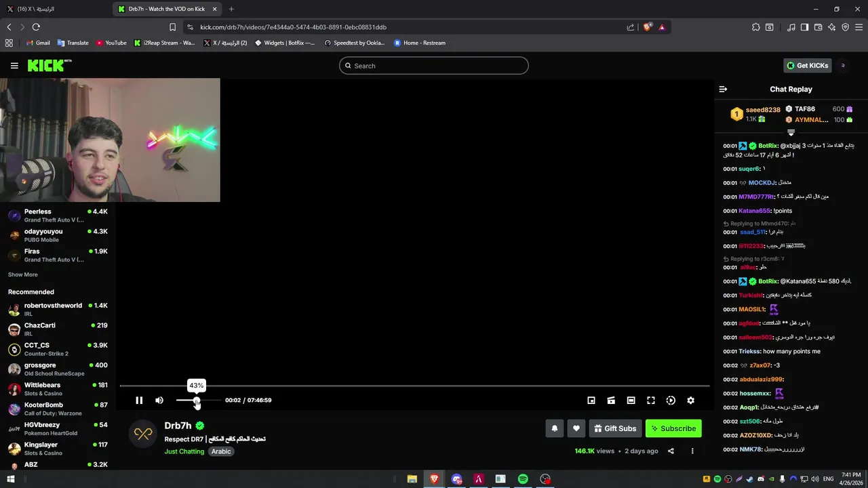Viewport: 868px width, 488px height.
Task: Open playback speed control icon
Action: click(671, 401)
